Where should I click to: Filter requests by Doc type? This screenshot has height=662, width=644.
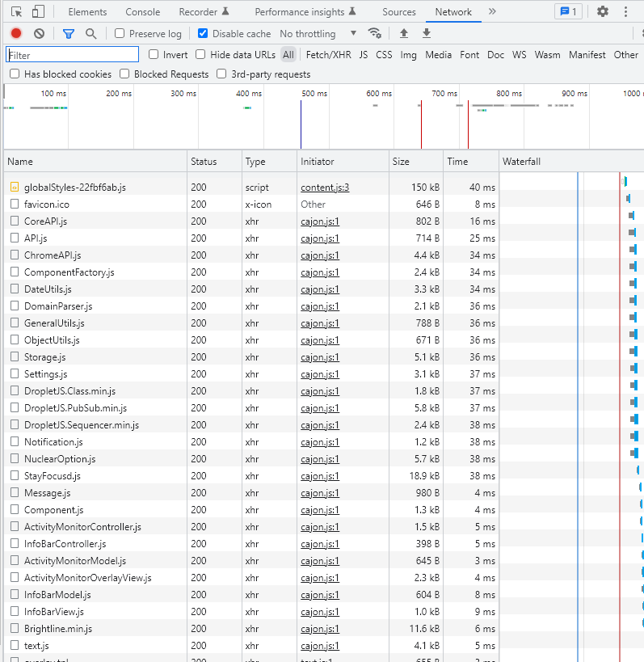(x=495, y=55)
